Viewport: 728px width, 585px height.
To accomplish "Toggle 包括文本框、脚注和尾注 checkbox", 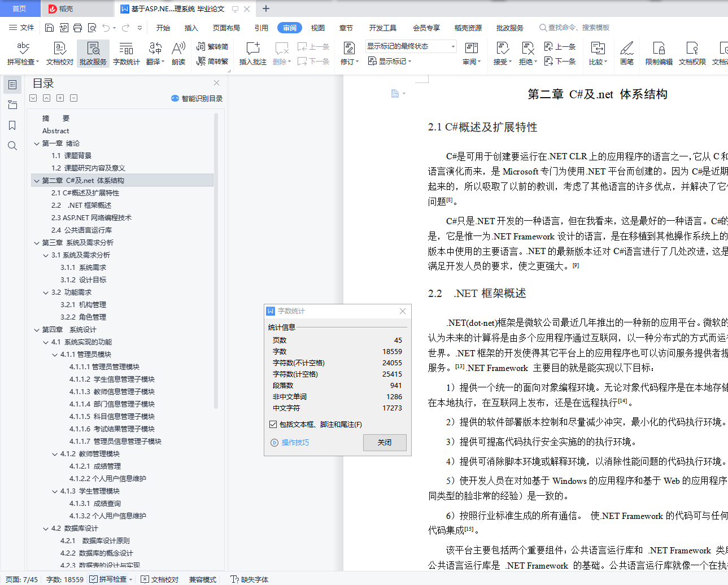I will coord(273,425).
